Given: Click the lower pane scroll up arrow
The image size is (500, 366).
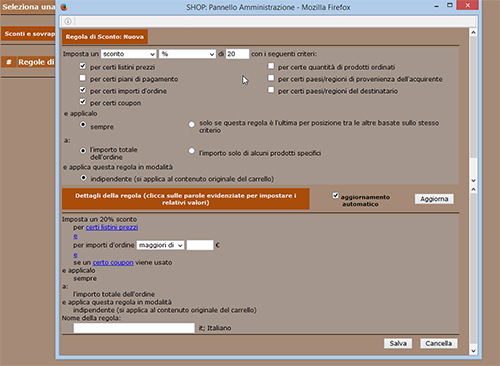Looking at the screenshot, I should pos(473,189).
